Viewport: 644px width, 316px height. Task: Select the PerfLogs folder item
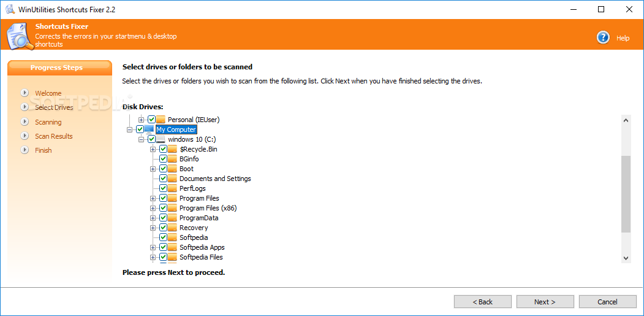[x=192, y=188]
